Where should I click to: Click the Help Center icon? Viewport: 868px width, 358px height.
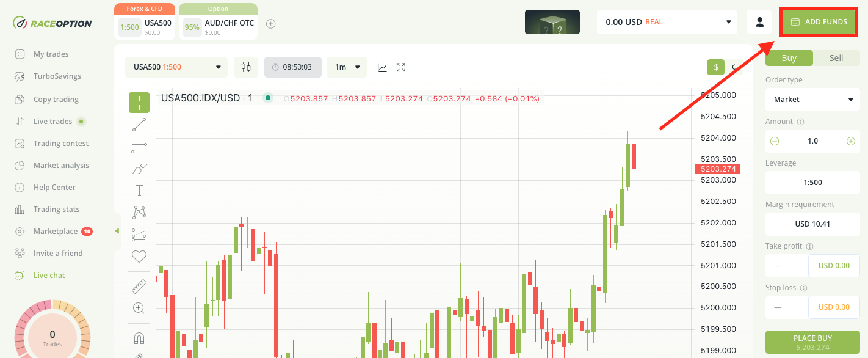click(x=20, y=188)
